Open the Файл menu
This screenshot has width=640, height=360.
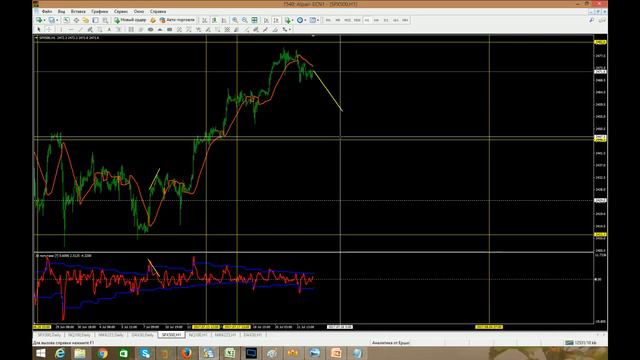(47, 11)
